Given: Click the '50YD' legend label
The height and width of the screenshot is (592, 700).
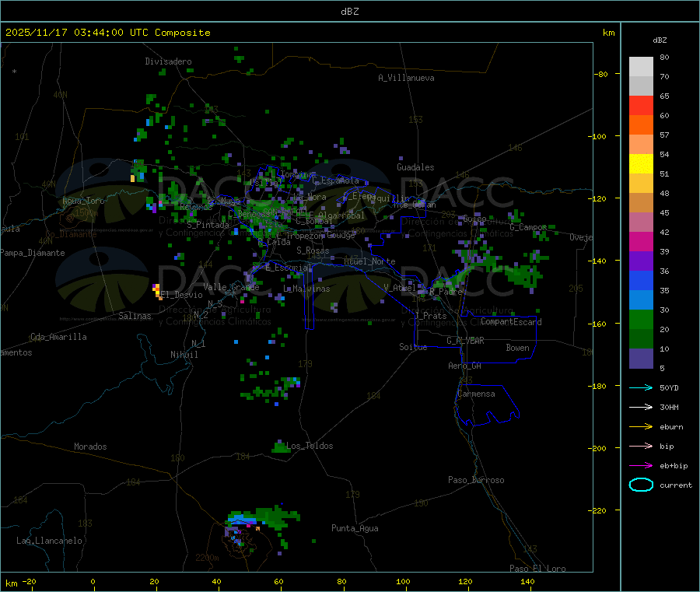Looking at the screenshot, I should [x=669, y=387].
